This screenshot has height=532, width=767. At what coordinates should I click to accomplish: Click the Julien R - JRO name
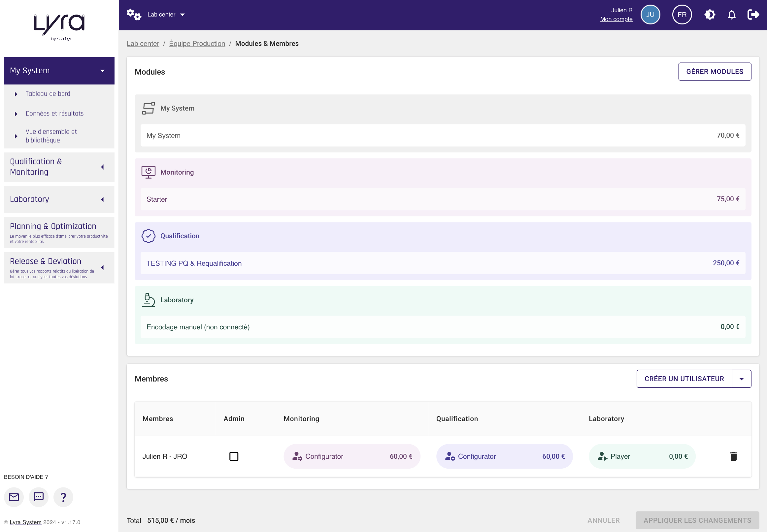(165, 456)
